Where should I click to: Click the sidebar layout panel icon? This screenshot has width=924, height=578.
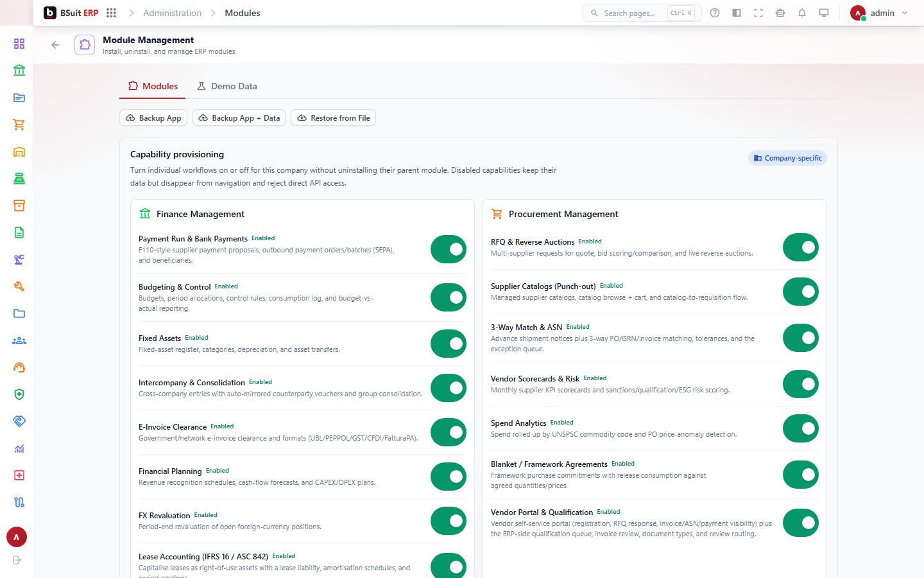(x=737, y=13)
